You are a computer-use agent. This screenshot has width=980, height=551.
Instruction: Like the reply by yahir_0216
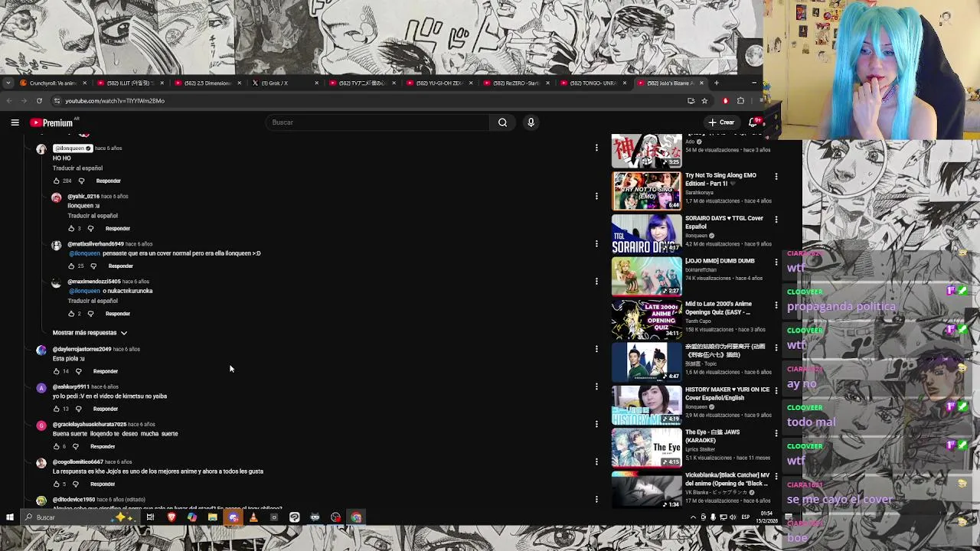click(71, 229)
